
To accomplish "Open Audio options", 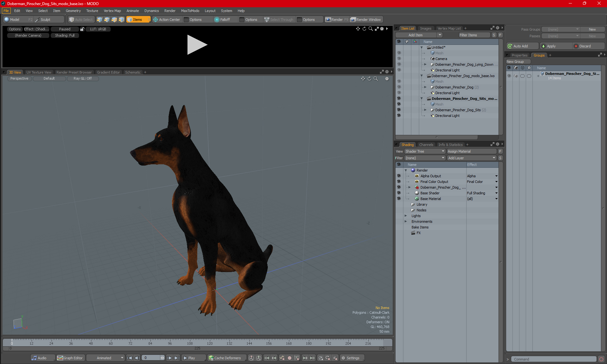I will click(43, 358).
